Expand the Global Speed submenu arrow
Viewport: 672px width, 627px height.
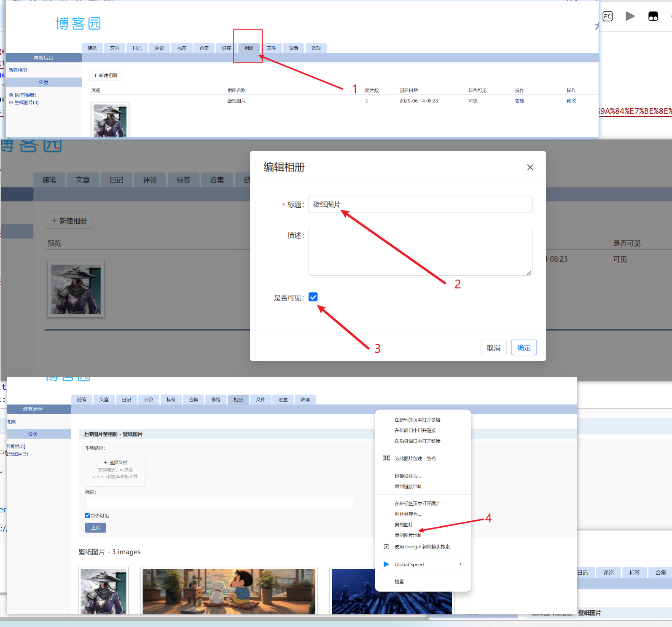click(x=460, y=565)
